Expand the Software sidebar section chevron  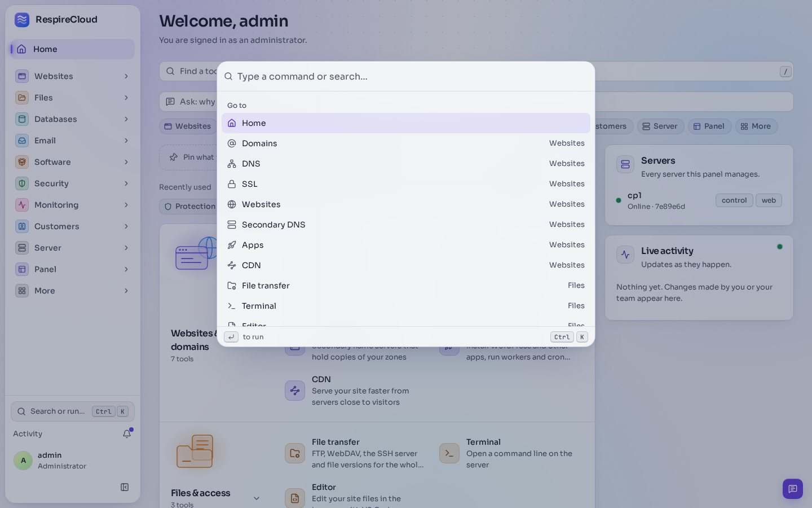(126, 162)
